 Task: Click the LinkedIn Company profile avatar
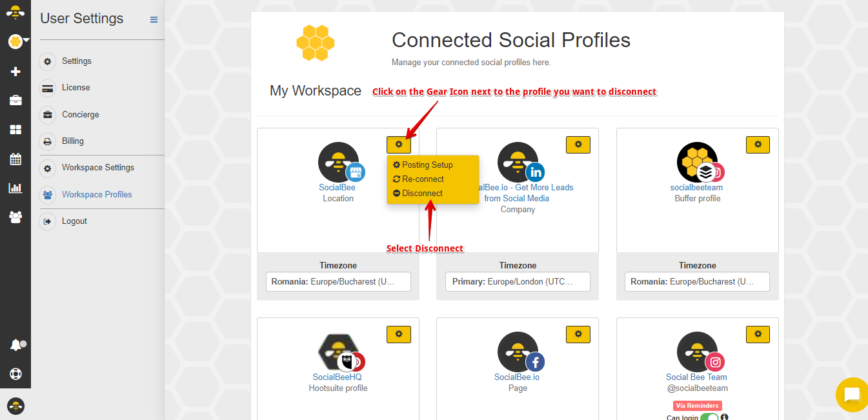coord(518,162)
